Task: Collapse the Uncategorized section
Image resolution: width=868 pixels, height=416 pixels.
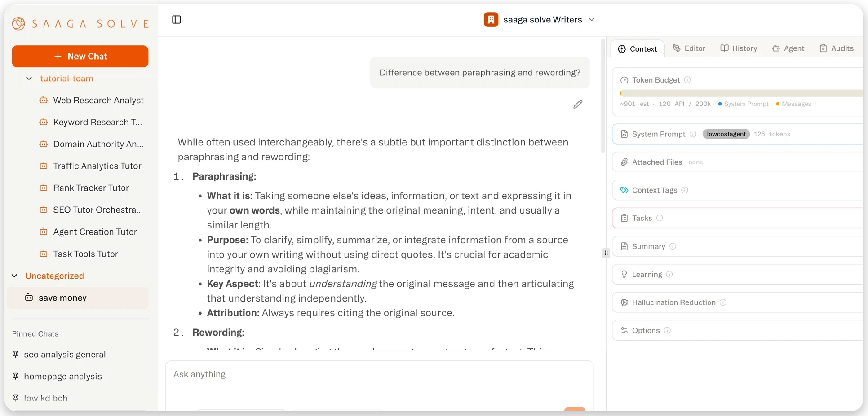Action: coord(14,276)
